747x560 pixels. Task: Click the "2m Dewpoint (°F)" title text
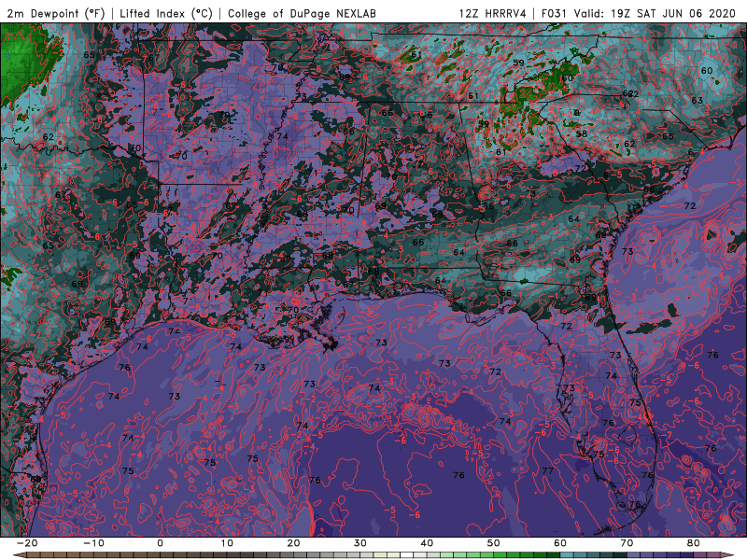coord(56,13)
